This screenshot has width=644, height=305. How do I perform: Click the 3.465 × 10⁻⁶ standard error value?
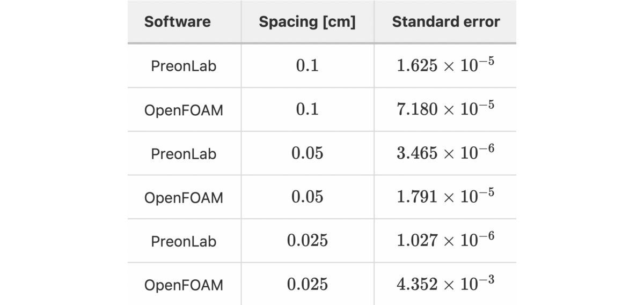pos(445,153)
